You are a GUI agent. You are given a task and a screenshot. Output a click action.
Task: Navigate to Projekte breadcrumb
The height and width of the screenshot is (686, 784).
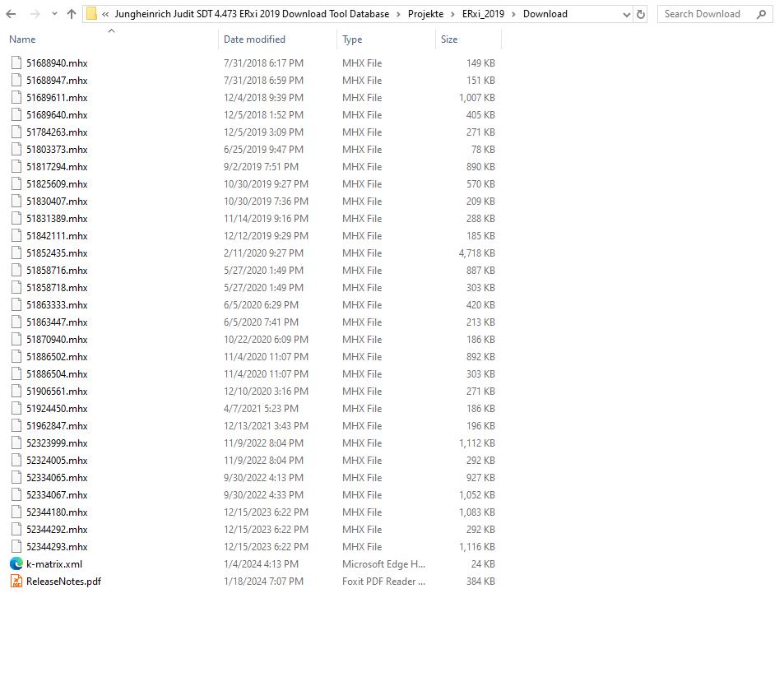click(x=425, y=14)
